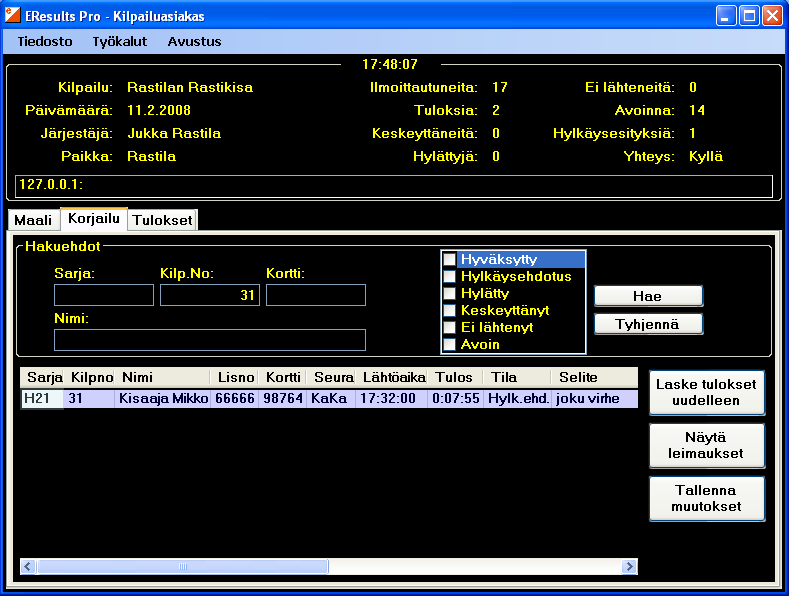The width and height of the screenshot is (789, 596).
Task: Sort by the Kilpno column header
Action: point(89,377)
